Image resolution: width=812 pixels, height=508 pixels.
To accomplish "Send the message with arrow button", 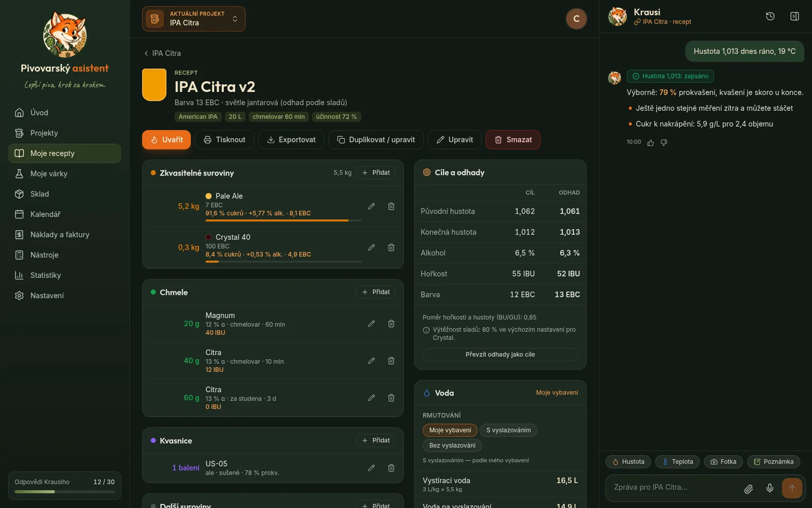I will click(x=792, y=488).
